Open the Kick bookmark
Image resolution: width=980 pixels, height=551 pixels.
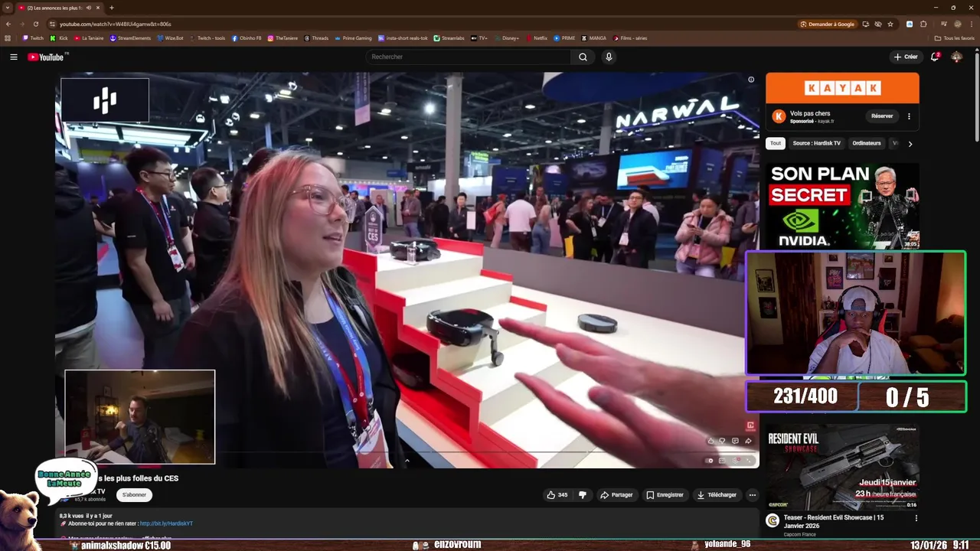[x=59, y=37]
